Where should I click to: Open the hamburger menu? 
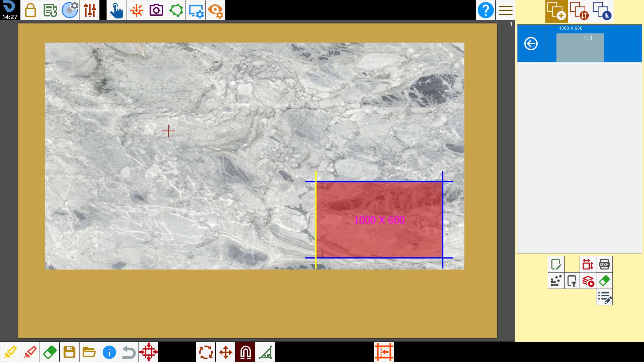(x=505, y=10)
